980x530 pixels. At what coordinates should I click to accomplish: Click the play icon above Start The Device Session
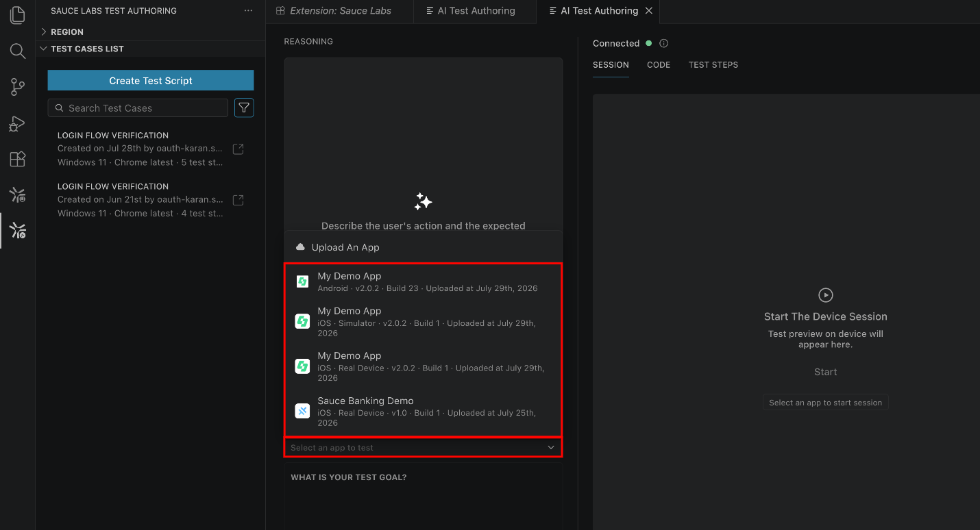pos(826,295)
